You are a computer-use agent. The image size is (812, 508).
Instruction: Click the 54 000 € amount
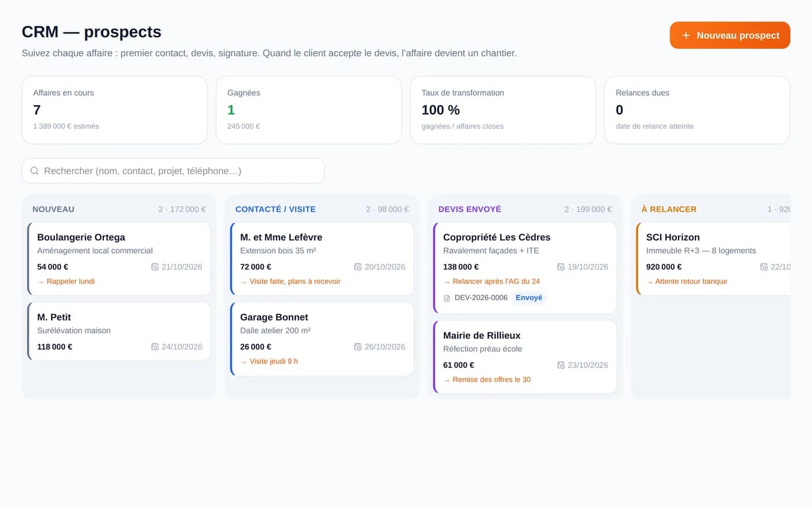point(53,267)
